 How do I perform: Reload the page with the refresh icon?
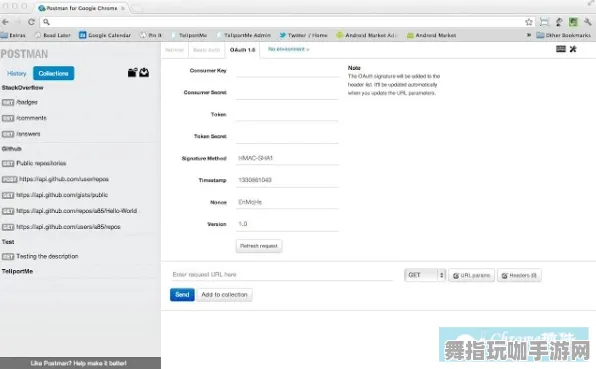[31, 22]
